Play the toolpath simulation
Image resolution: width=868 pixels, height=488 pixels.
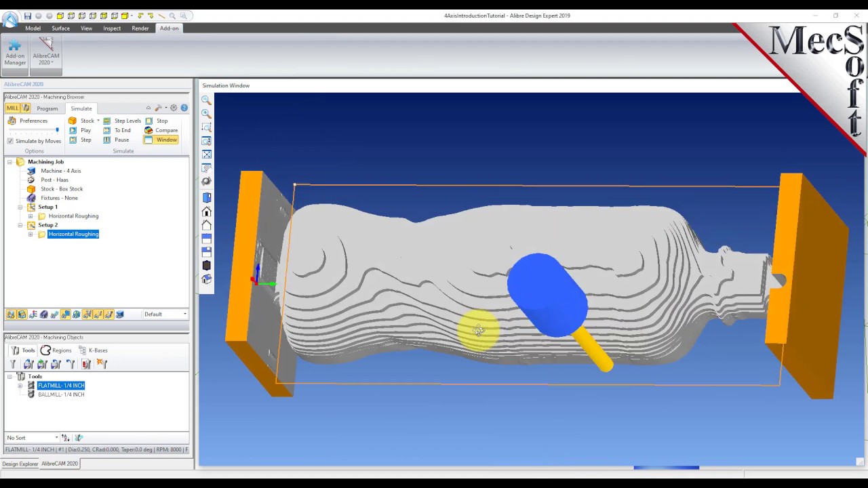[80, 130]
